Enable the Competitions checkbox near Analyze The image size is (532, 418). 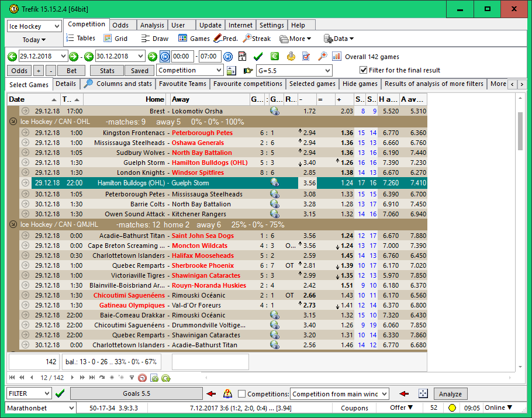point(242,394)
